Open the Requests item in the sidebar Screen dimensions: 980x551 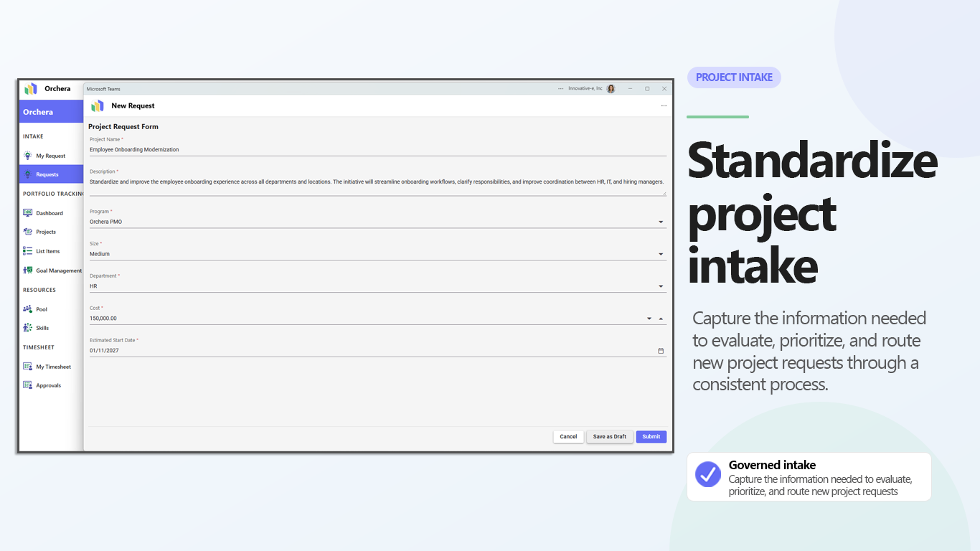(52, 174)
